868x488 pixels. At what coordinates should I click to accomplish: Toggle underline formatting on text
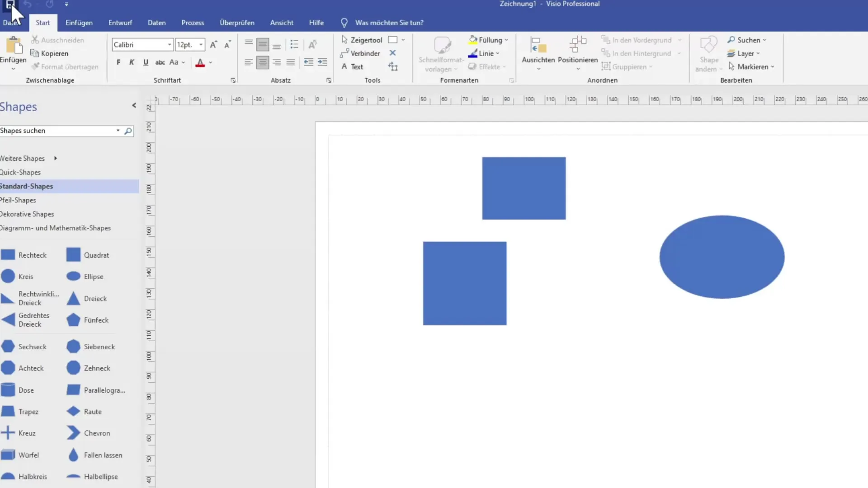(146, 62)
